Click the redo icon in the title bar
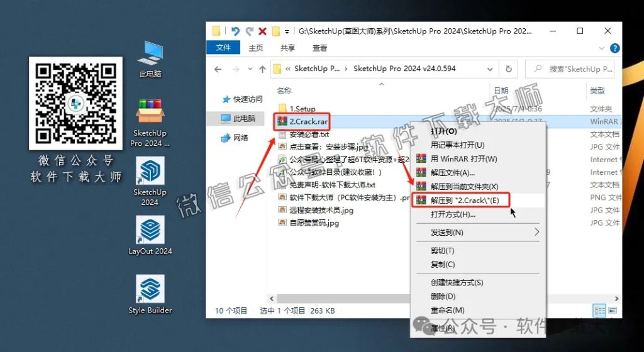The image size is (644, 352). pos(249,31)
